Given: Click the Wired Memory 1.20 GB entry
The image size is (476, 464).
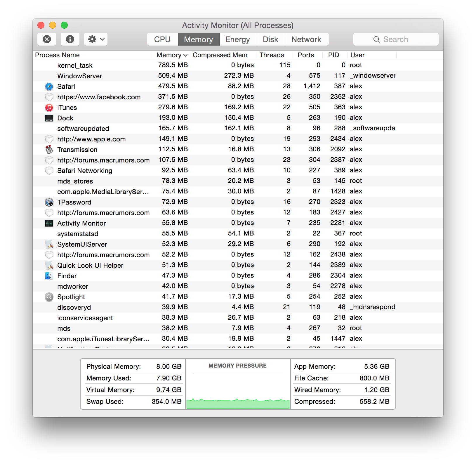Looking at the screenshot, I should tap(342, 390).
